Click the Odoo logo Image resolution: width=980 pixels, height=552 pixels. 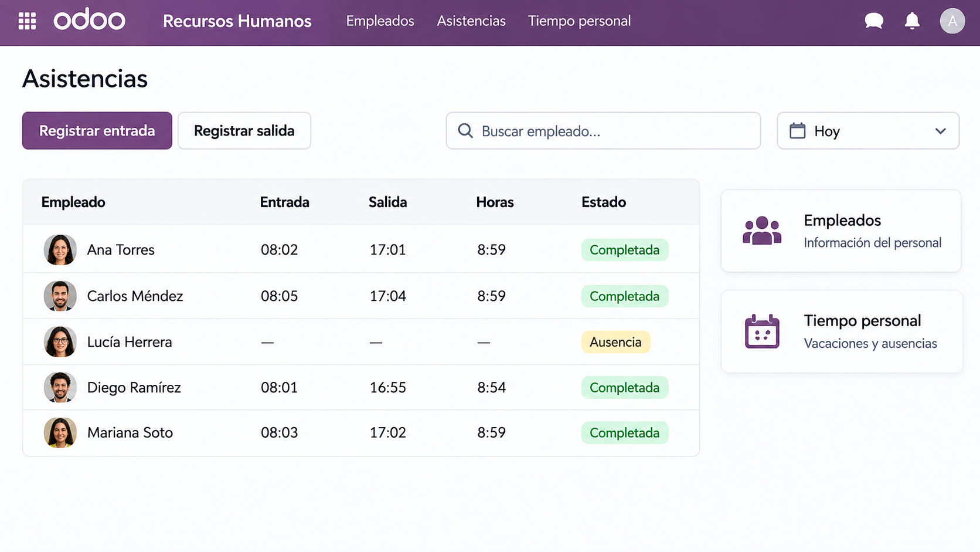pos(89,20)
